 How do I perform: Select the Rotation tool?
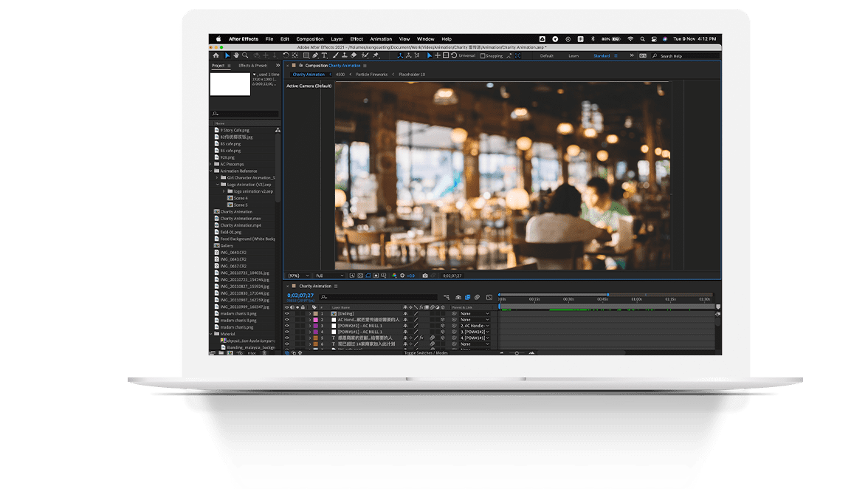(286, 55)
